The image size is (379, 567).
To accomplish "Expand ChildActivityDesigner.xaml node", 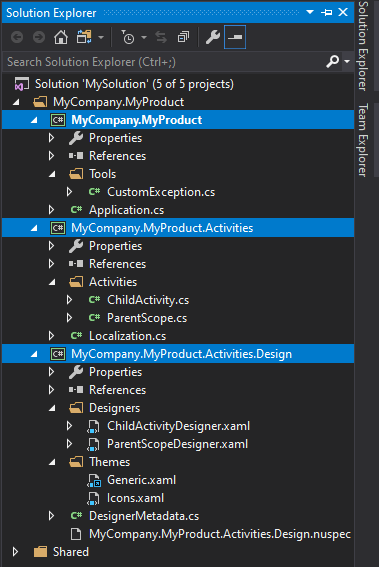I will click(x=69, y=426).
